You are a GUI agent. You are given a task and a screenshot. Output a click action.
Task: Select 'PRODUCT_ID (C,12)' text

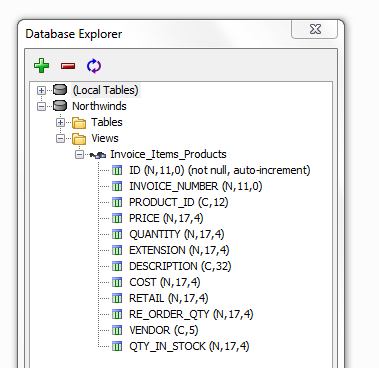179,202
